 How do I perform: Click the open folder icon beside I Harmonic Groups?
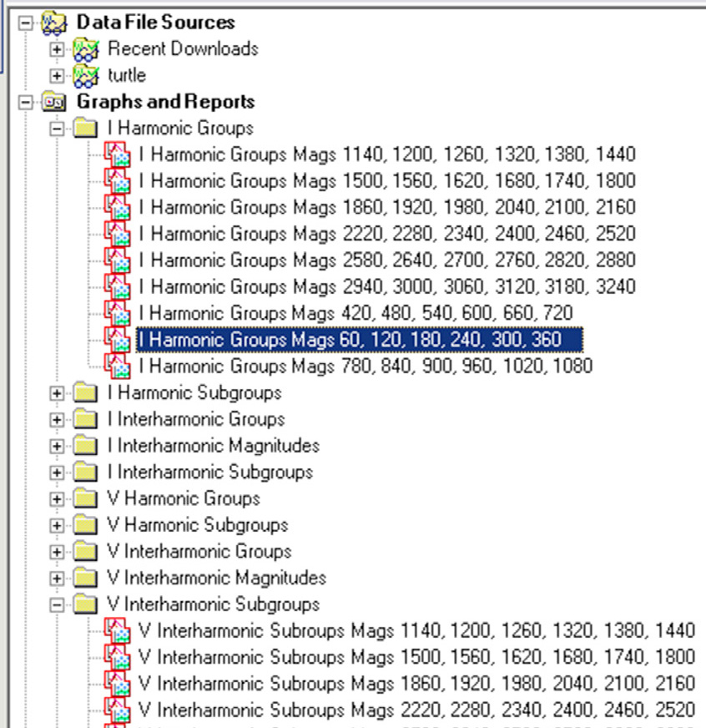(x=84, y=129)
